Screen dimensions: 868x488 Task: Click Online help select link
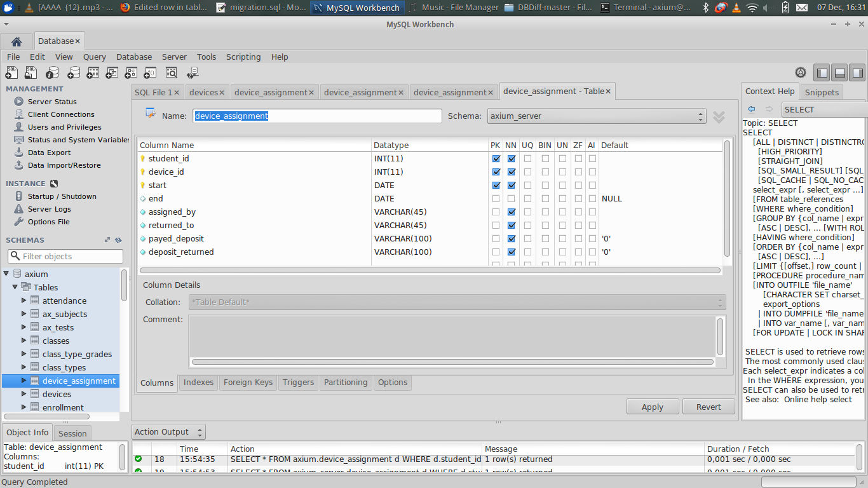818,399
